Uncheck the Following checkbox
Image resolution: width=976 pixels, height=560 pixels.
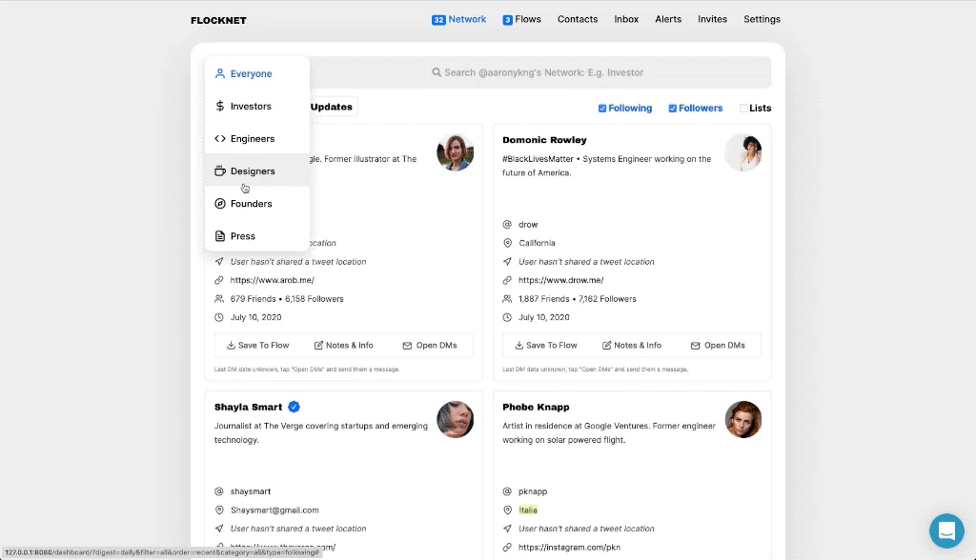pos(602,109)
